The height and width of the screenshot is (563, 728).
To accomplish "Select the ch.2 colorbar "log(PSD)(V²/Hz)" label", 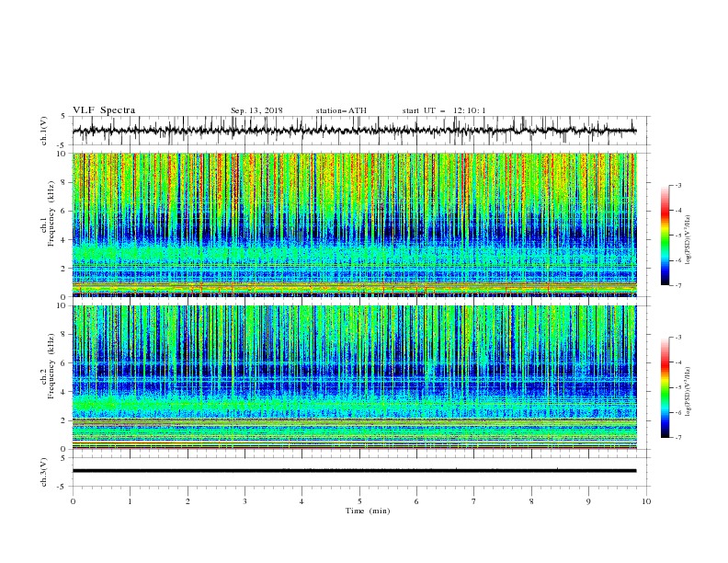I will 688,392.
